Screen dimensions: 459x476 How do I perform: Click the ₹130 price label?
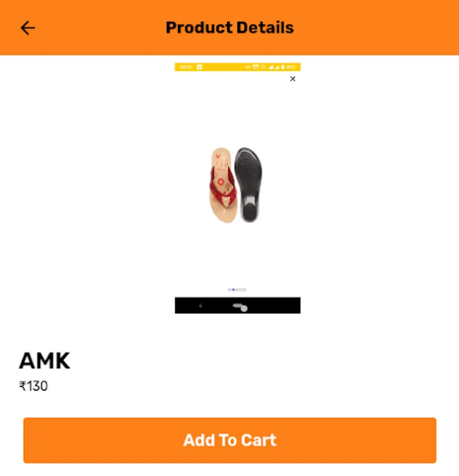tap(33, 386)
